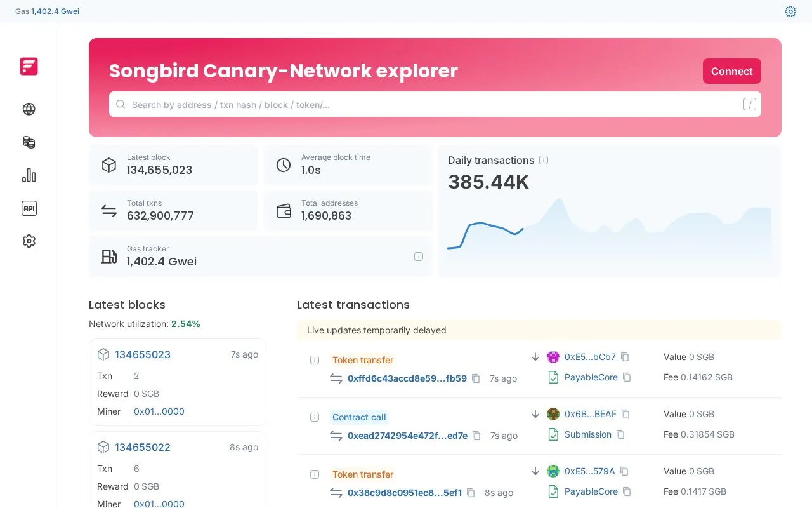Click the Latest block stat card

(173, 165)
